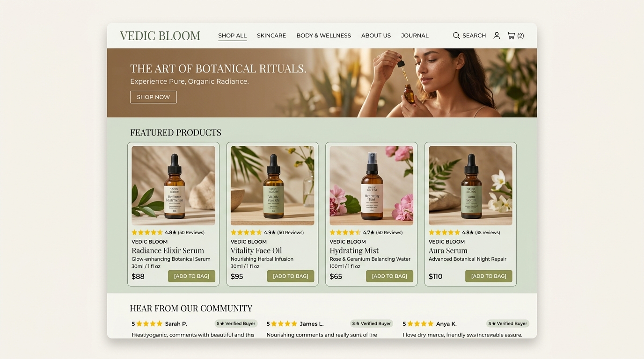644x359 pixels.
Task: Add Hydrating Mist to bag
Action: [389, 276]
